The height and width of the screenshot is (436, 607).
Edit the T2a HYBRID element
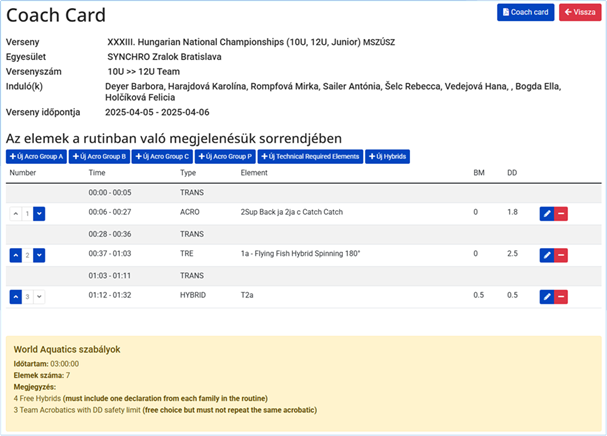[546, 297]
